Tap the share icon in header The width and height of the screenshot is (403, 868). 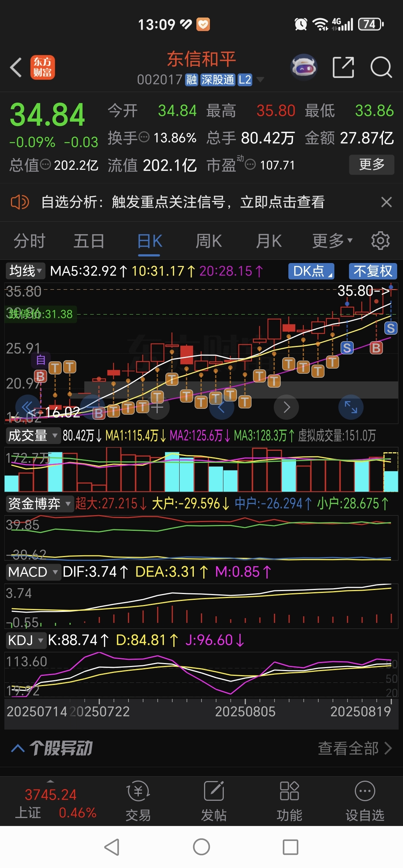coord(343,68)
